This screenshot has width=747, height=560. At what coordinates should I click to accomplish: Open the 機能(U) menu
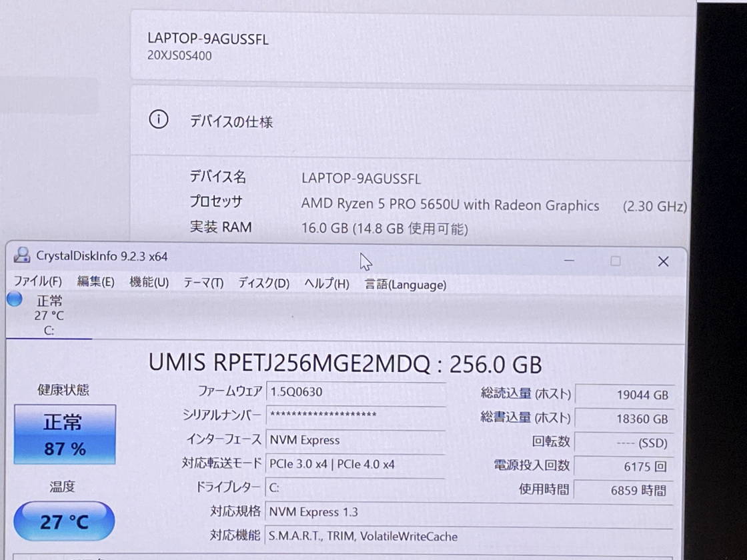click(x=149, y=283)
